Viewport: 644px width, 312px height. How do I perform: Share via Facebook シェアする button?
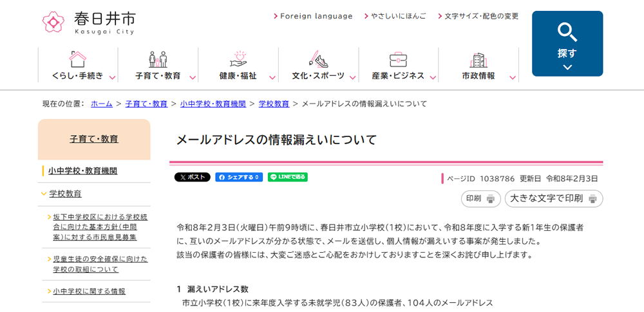pyautogui.click(x=239, y=177)
